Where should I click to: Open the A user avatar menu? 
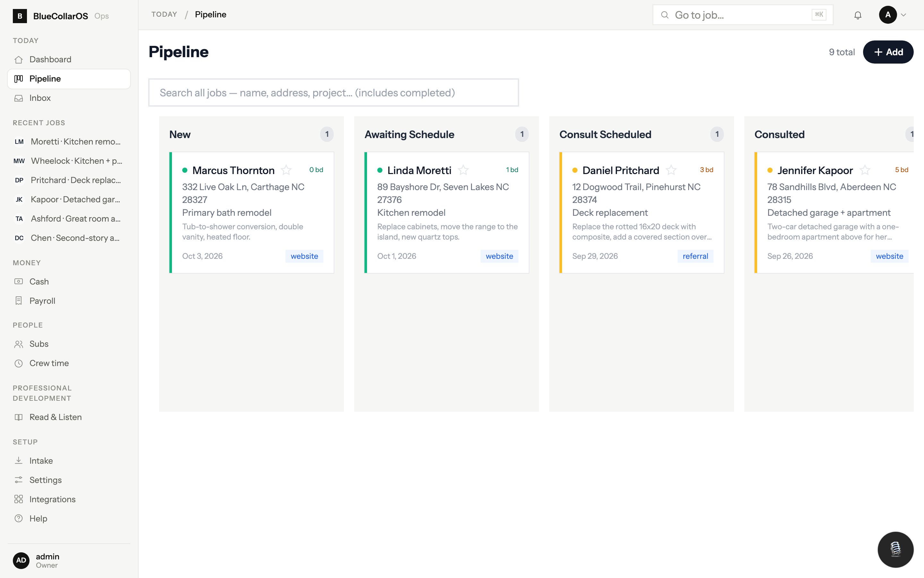(x=887, y=15)
